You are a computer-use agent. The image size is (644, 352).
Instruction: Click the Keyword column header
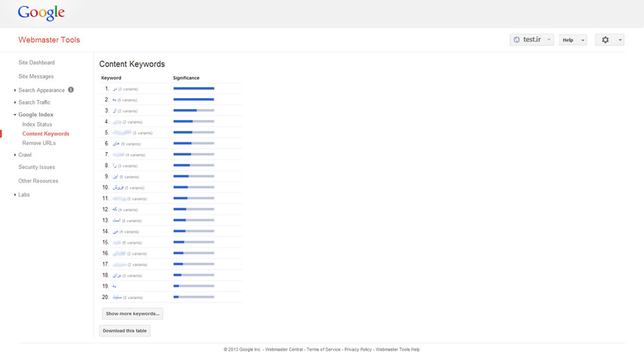click(111, 78)
